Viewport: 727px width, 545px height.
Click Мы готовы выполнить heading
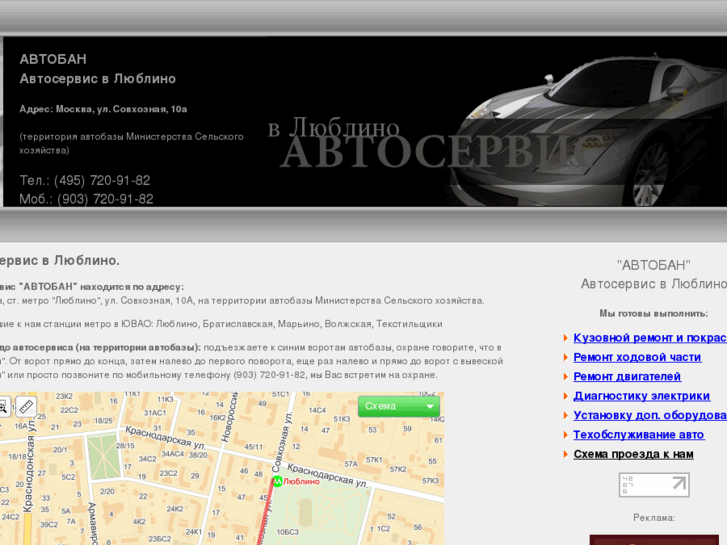click(x=653, y=314)
